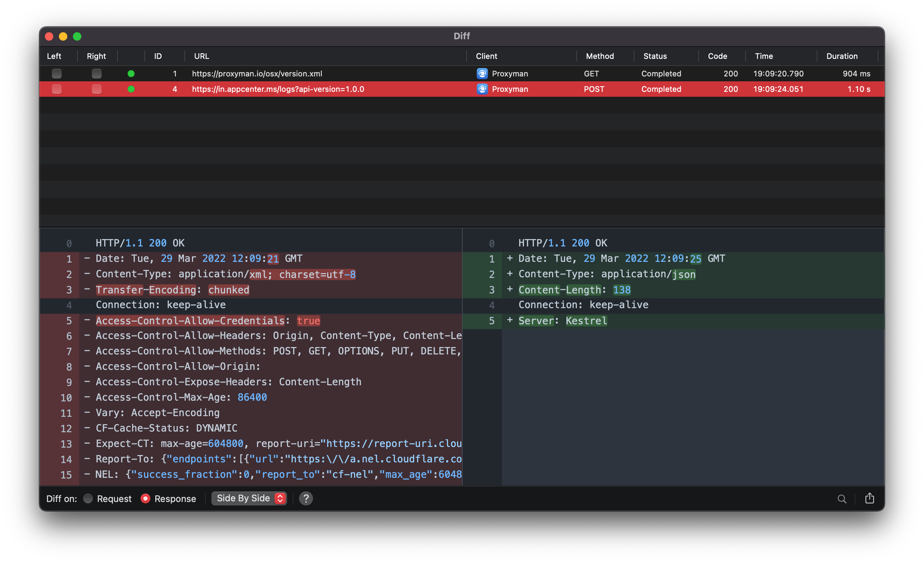Click green status dot of request 4
Image resolution: width=924 pixels, height=563 pixels.
[131, 89]
